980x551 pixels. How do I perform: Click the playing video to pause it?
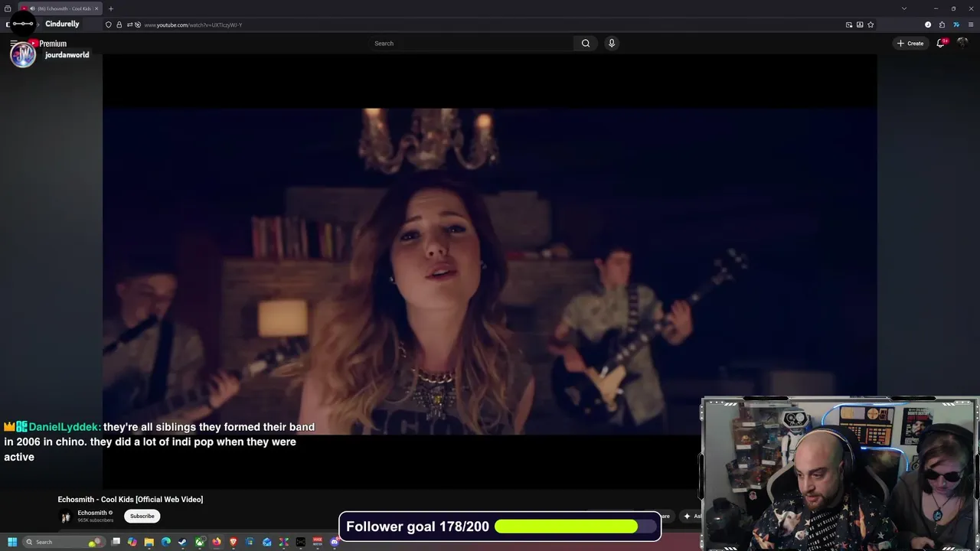pyautogui.click(x=490, y=272)
